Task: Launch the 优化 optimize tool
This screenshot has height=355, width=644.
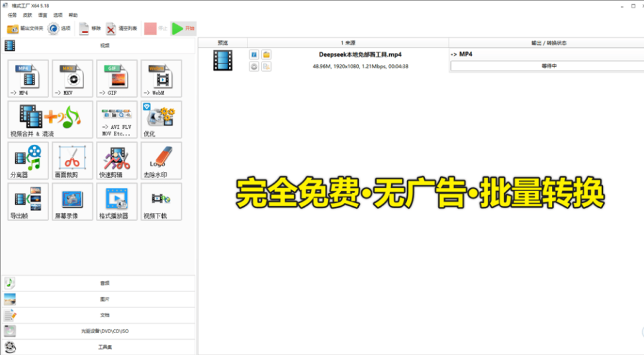Action: pos(161,120)
